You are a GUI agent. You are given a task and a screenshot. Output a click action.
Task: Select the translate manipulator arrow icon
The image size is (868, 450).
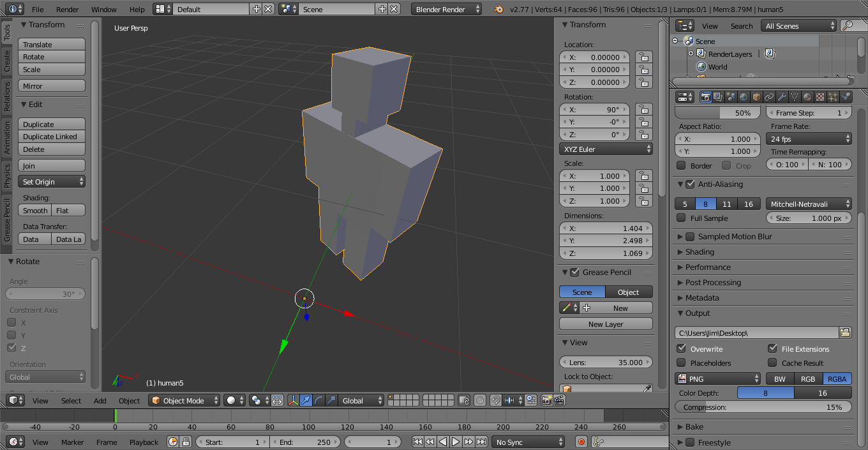pyautogui.click(x=306, y=400)
